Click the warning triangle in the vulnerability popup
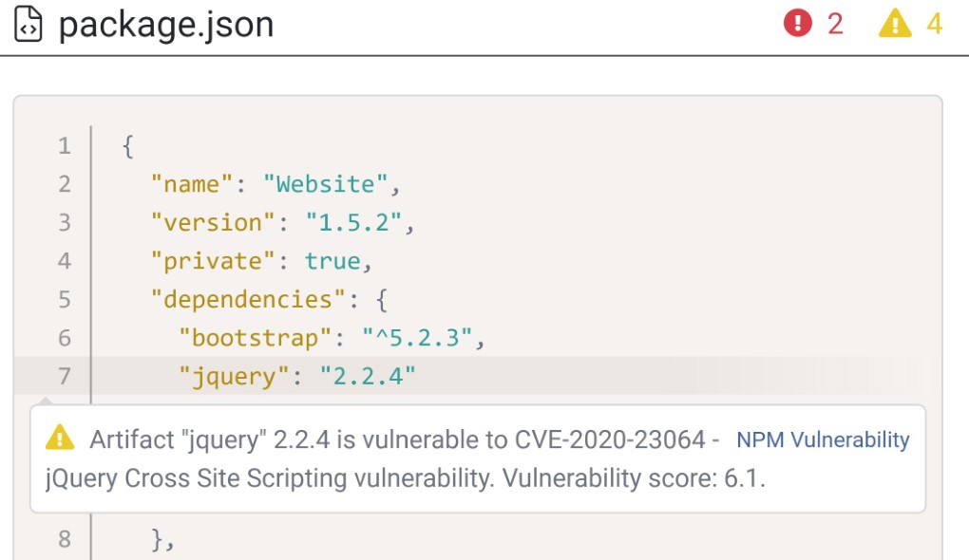The height and width of the screenshot is (560, 969). [x=61, y=438]
